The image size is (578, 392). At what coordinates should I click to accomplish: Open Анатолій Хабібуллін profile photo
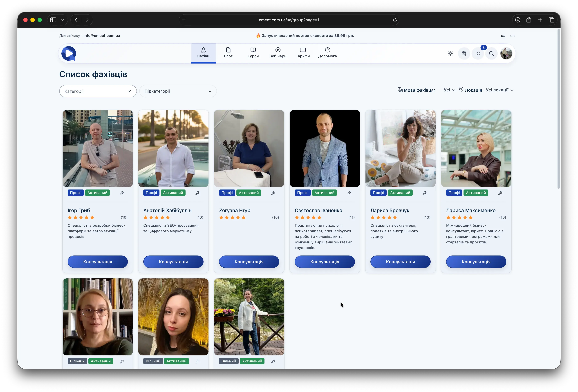(173, 148)
